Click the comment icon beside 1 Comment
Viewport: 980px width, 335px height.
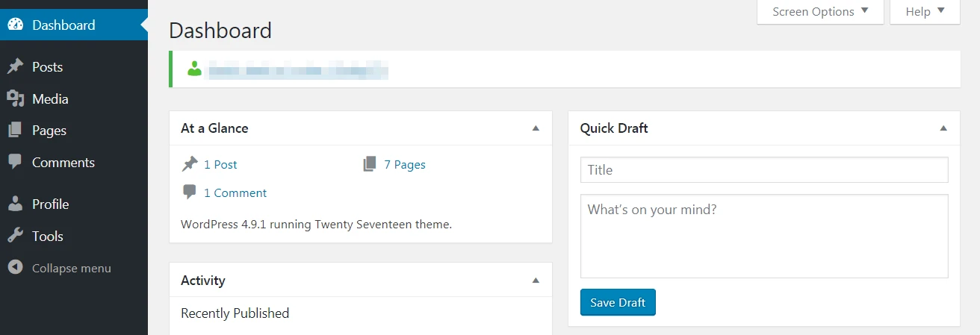click(x=190, y=192)
